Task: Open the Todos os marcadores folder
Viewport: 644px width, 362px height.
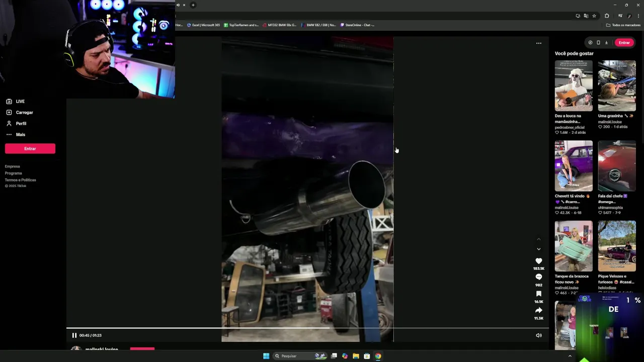Action: tap(623, 25)
